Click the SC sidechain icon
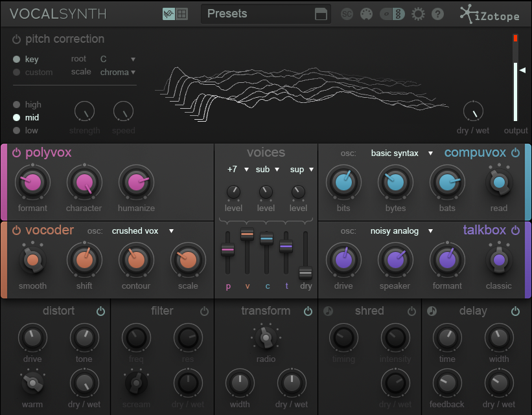The width and height of the screenshot is (532, 415). pyautogui.click(x=347, y=14)
